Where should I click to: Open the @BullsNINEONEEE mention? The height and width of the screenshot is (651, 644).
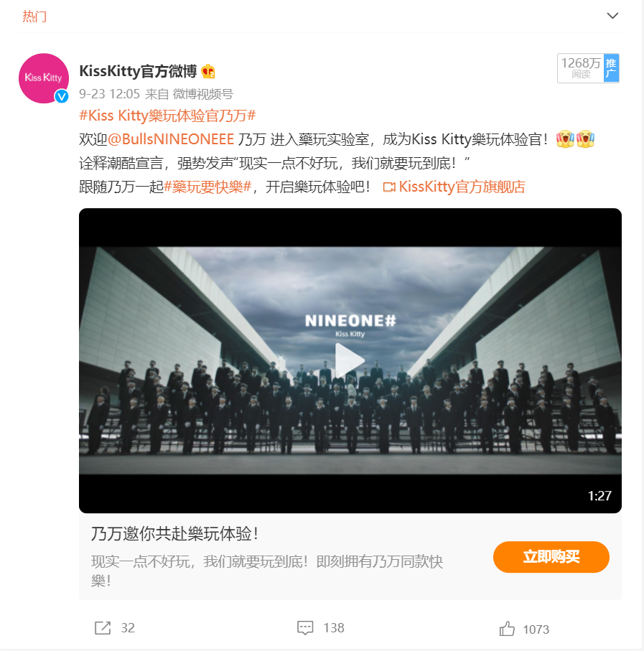tap(171, 139)
